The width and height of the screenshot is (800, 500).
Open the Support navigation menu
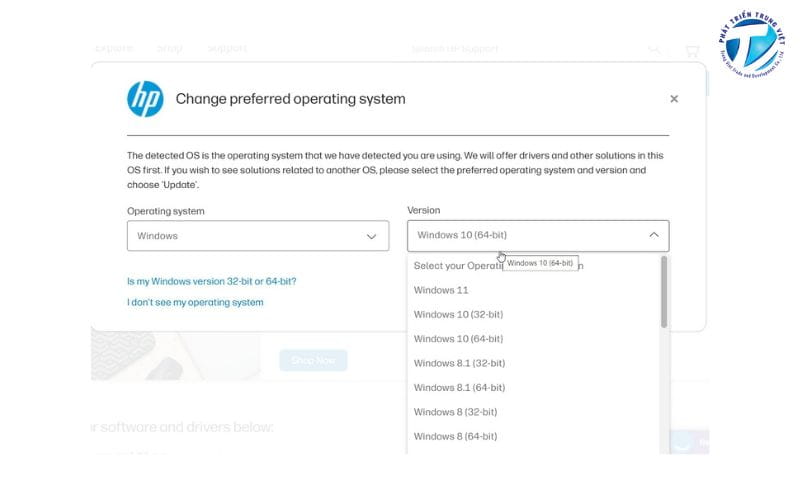(226, 48)
